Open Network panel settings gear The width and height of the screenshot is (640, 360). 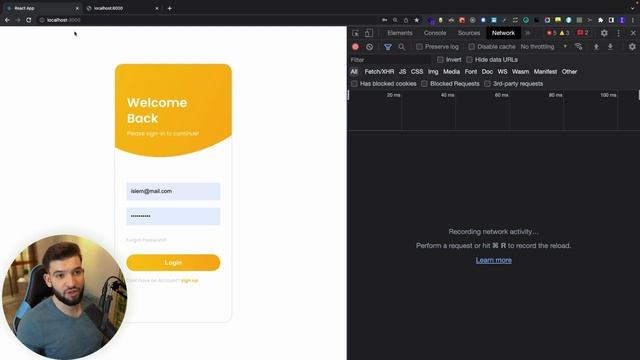632,47
